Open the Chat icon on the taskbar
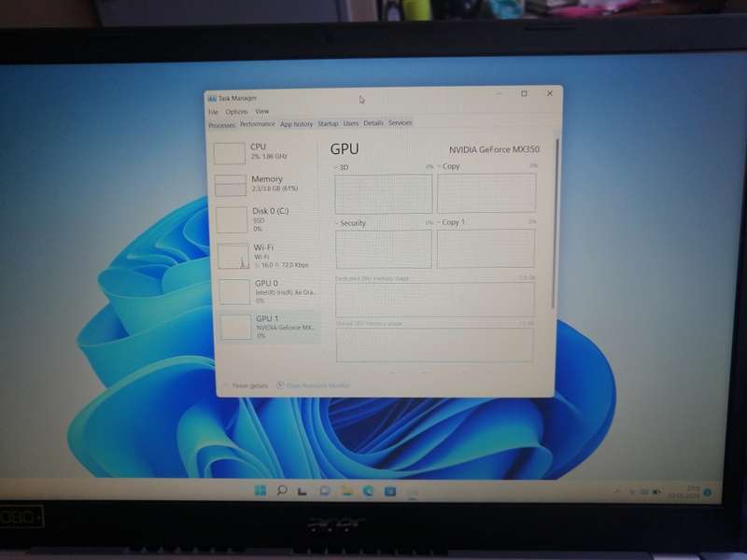This screenshot has width=747, height=560. click(324, 491)
